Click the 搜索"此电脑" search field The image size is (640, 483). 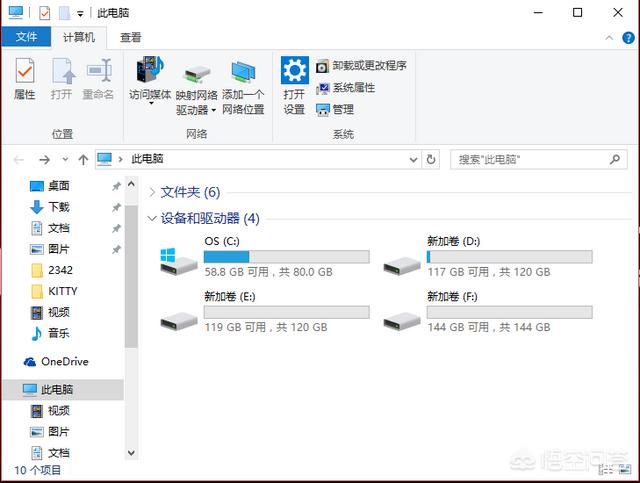(538, 159)
